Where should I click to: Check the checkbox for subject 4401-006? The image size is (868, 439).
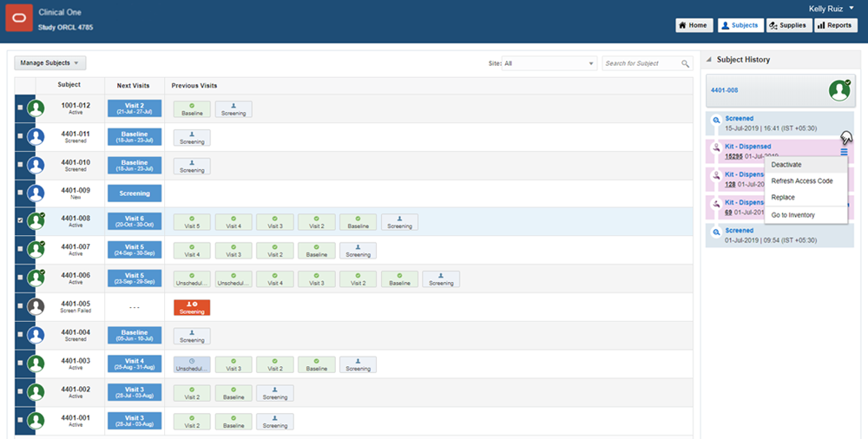tap(21, 278)
